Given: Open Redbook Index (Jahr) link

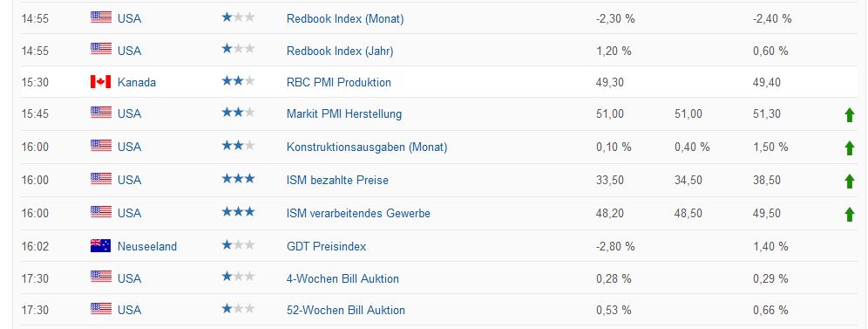Looking at the screenshot, I should (340, 51).
